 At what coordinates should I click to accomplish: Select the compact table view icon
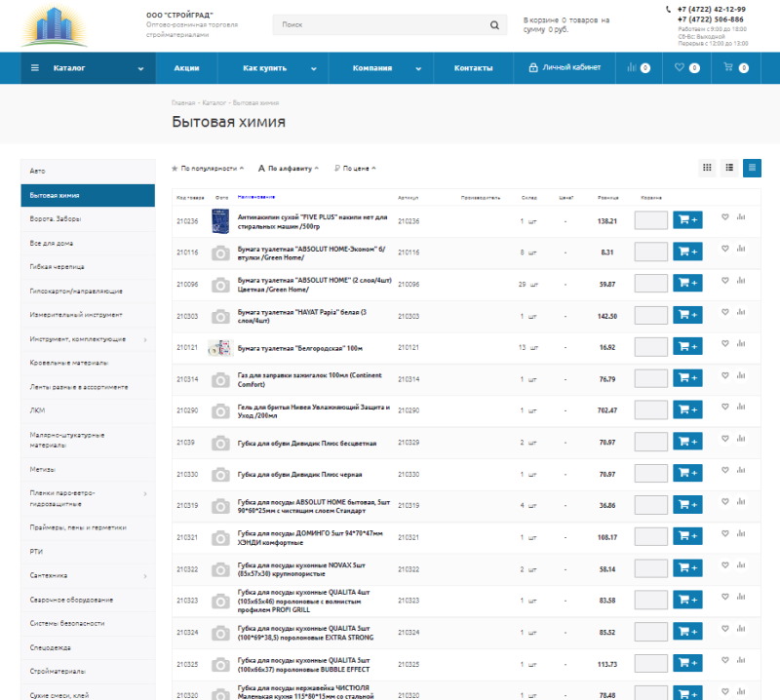pyautogui.click(x=752, y=168)
